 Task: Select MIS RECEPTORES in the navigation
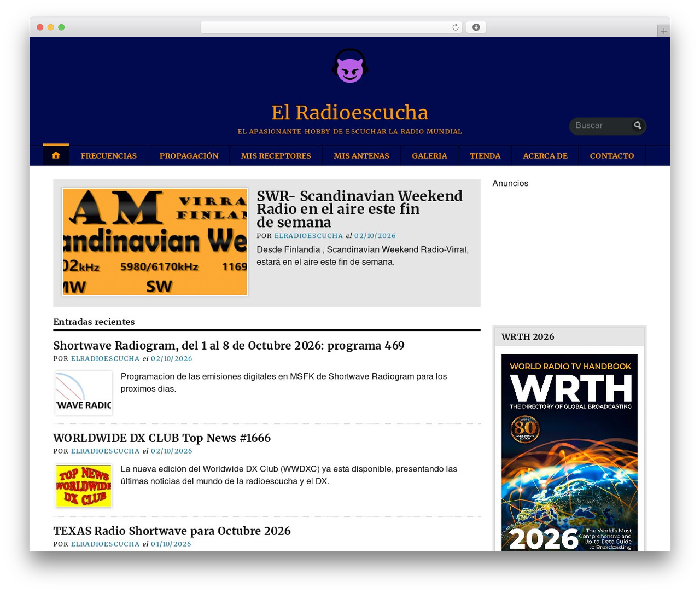[276, 156]
